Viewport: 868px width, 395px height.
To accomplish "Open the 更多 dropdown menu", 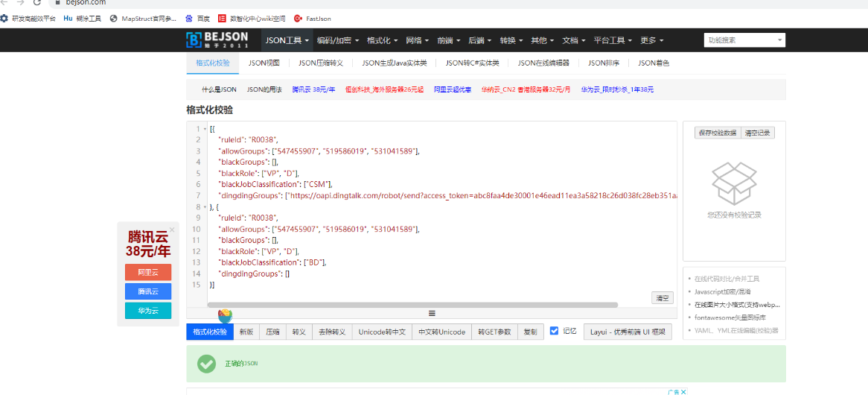I will (x=652, y=40).
